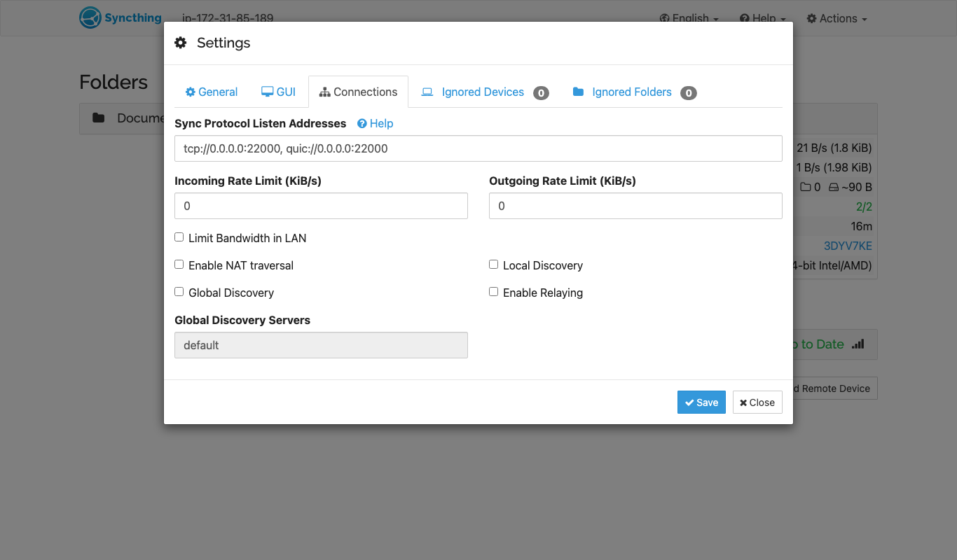The width and height of the screenshot is (957, 560).
Task: Click the 'Global Discovery Servers' label
Action: pyautogui.click(x=242, y=320)
